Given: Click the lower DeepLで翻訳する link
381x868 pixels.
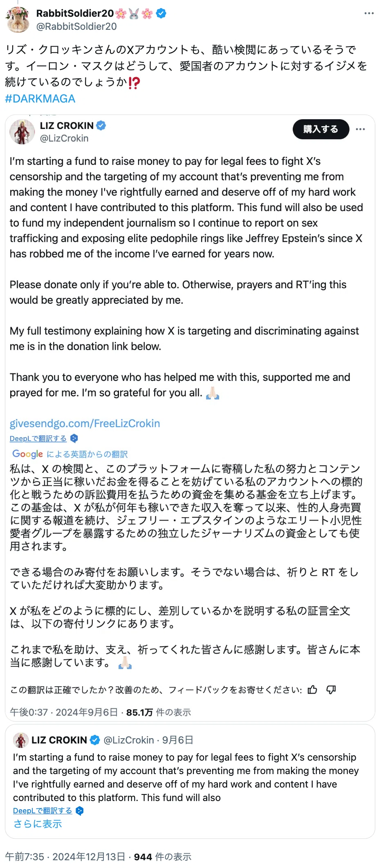Looking at the screenshot, I should (43, 810).
